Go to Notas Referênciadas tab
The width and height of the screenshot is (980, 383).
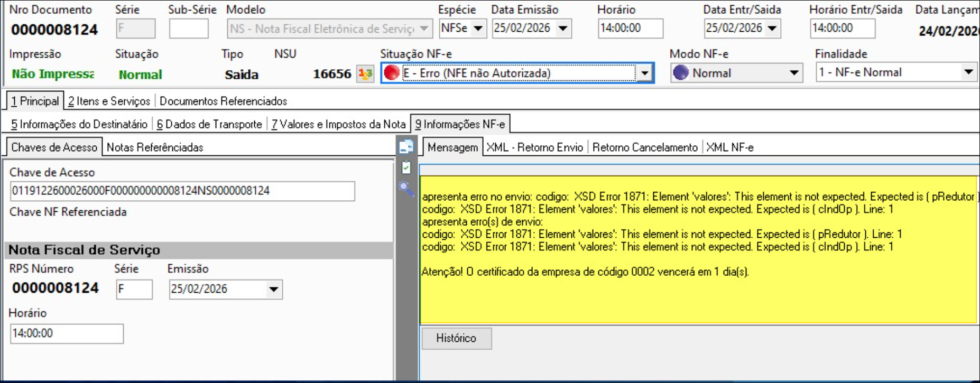(155, 147)
